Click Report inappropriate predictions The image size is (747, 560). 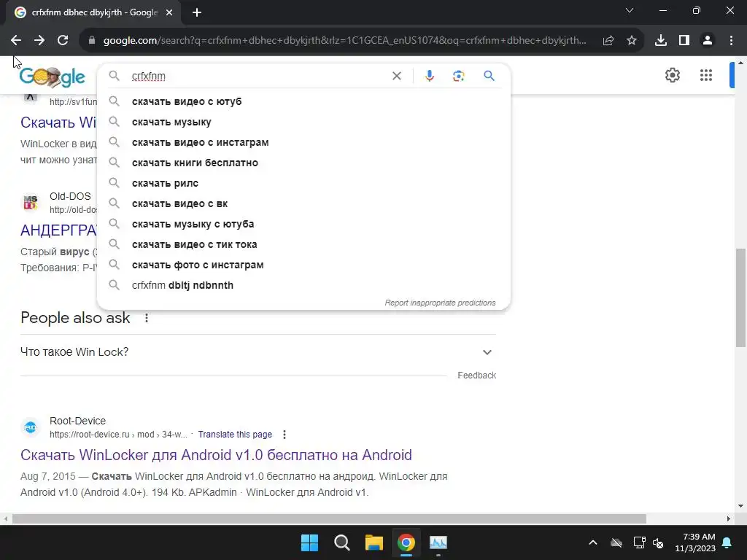tap(440, 303)
